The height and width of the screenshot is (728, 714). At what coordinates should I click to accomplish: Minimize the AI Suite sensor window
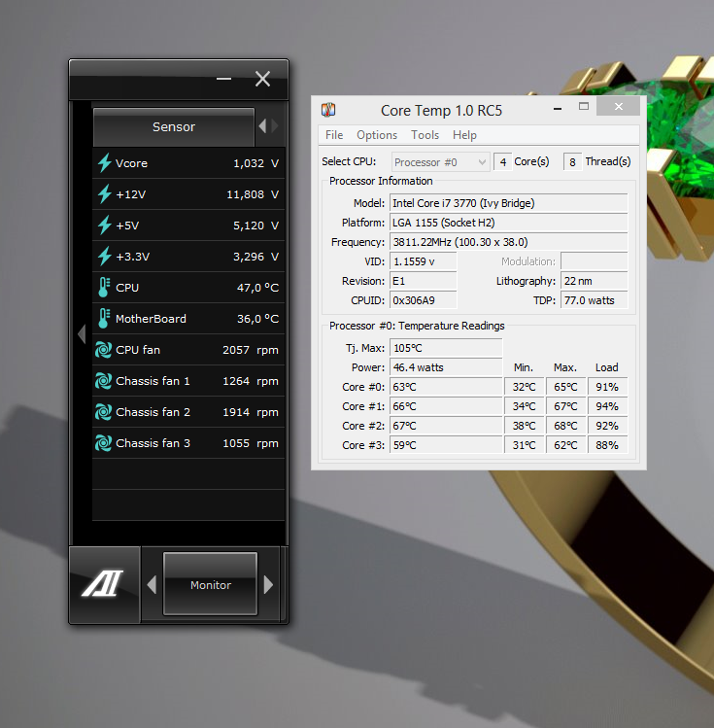(x=223, y=79)
